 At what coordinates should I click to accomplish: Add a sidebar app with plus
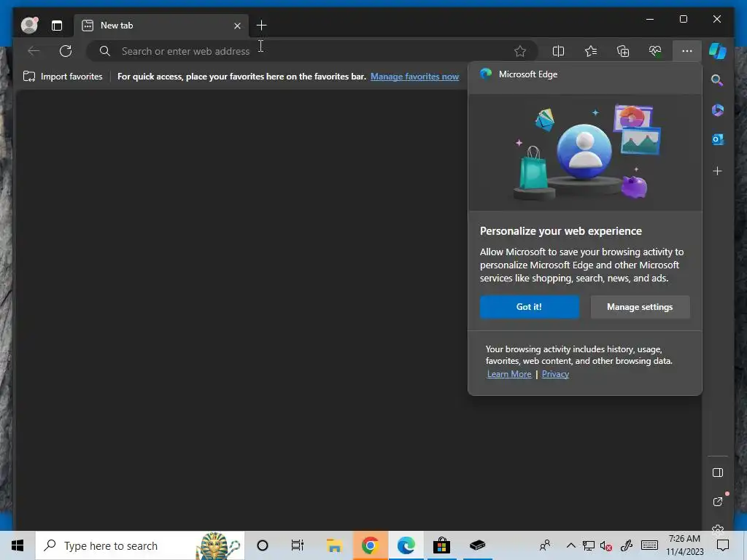click(718, 171)
